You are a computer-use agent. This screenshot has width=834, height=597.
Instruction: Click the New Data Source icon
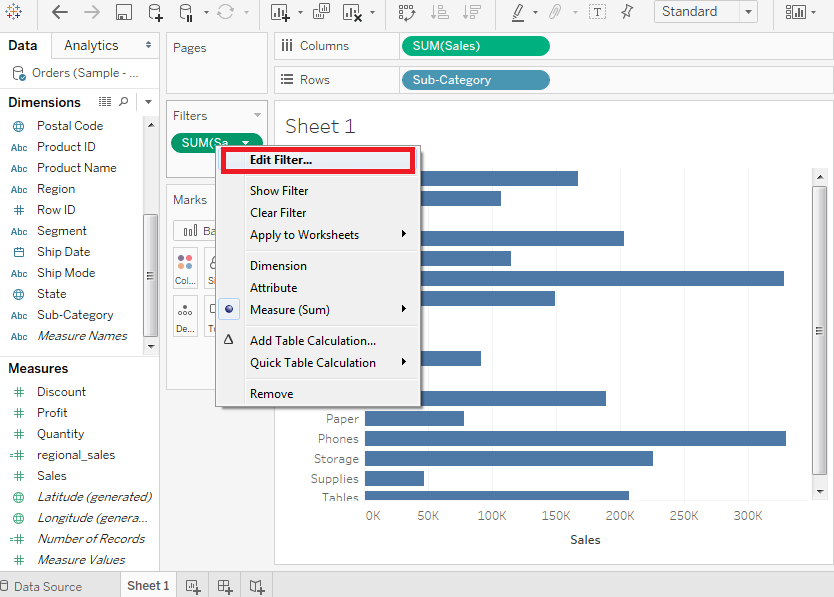(x=155, y=12)
